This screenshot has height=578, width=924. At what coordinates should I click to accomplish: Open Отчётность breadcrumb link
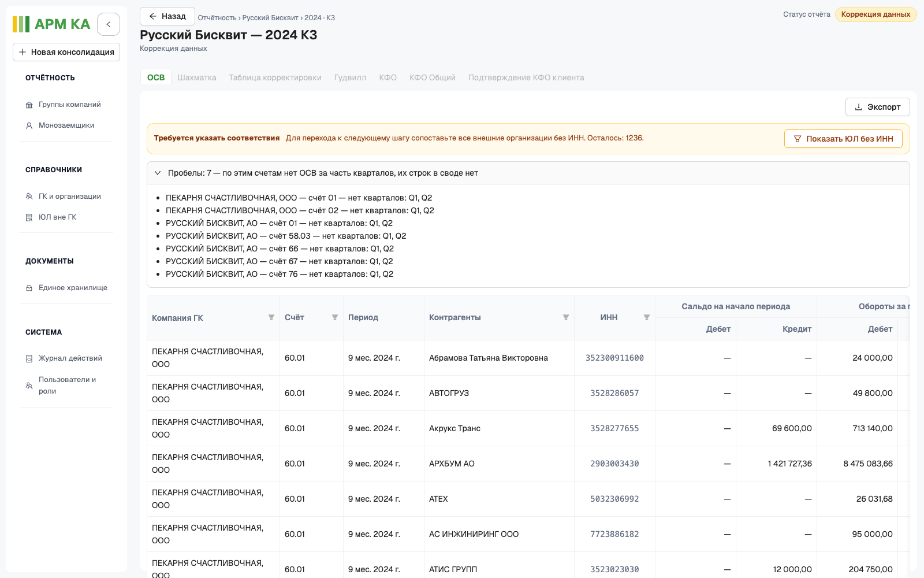(x=217, y=18)
